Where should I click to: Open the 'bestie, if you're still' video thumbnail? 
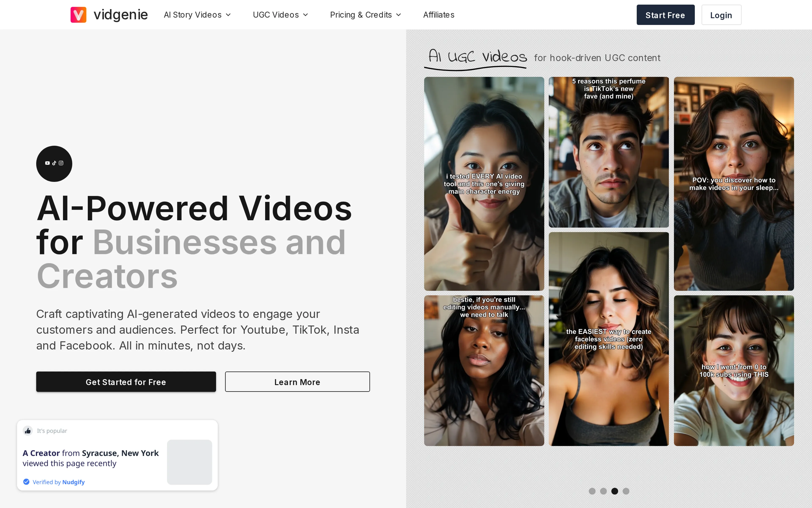[484, 371]
